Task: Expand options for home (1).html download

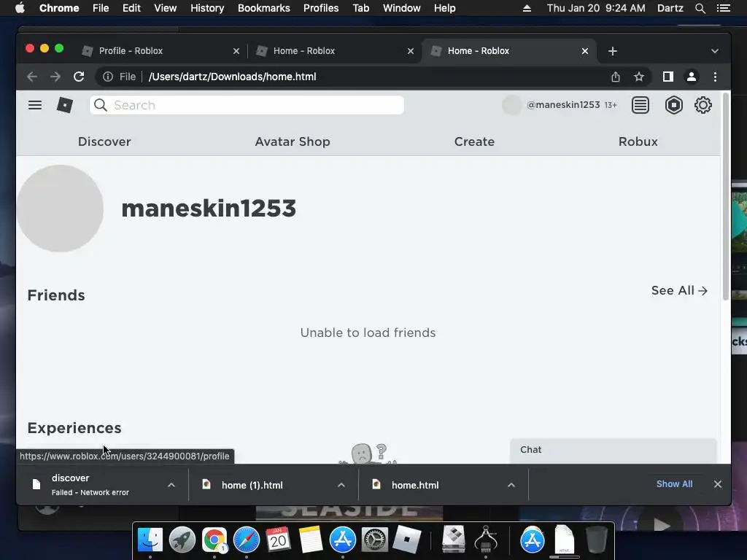Action: coord(341,485)
